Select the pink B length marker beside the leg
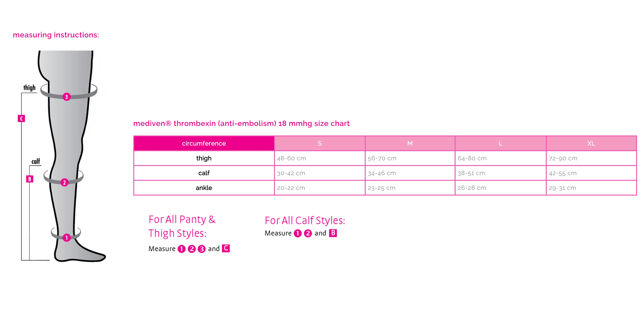The width and height of the screenshot is (644, 316). coord(30,179)
